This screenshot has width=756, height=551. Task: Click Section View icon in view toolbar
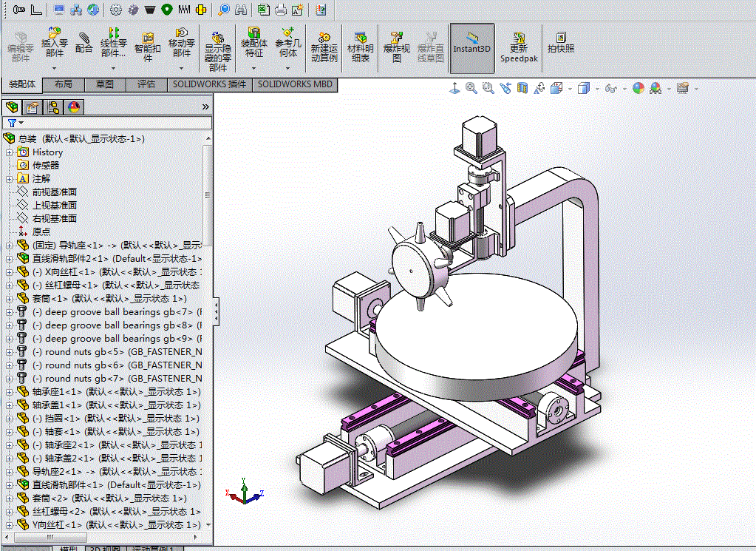coord(522,88)
